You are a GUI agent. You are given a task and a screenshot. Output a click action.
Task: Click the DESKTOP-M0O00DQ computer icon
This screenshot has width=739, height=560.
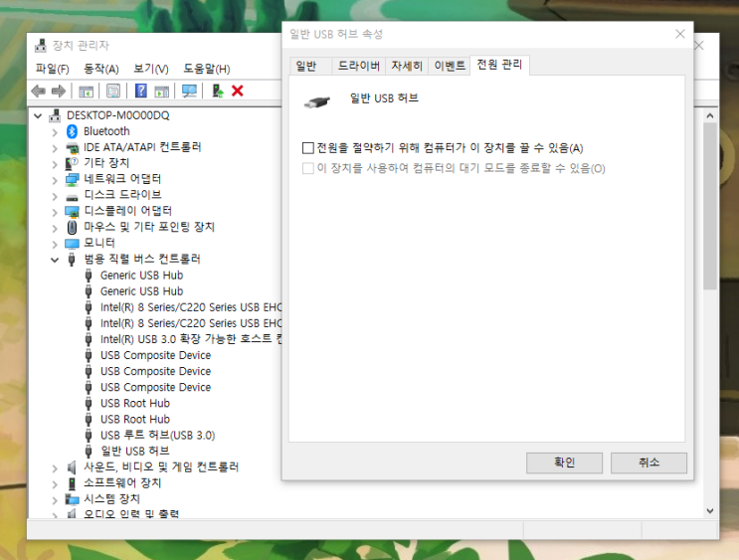coord(55,115)
